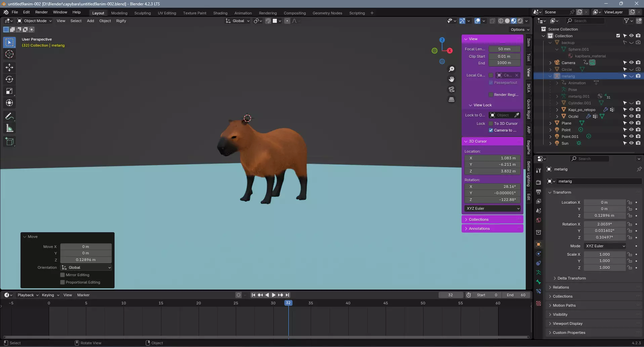This screenshot has height=347, width=644.
Task: Select the Plane object in outliner
Action: click(566, 123)
